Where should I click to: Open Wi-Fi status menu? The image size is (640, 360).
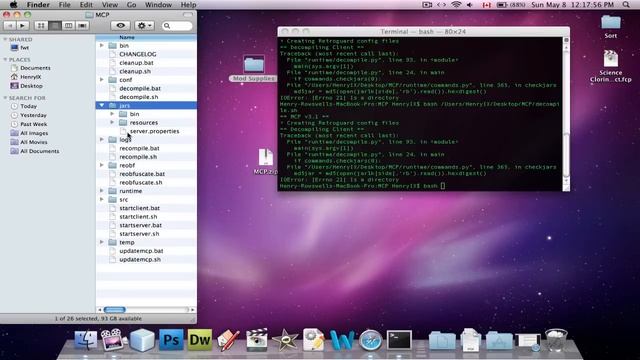click(x=456, y=5)
